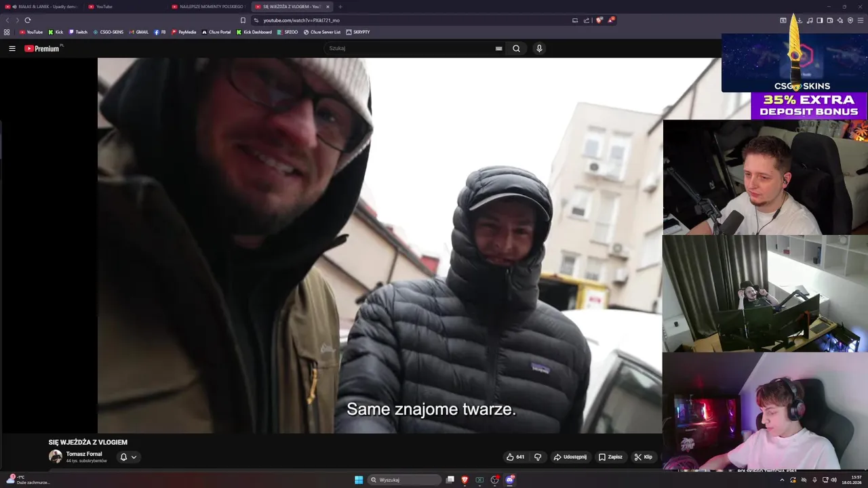The height and width of the screenshot is (488, 868).
Task: Open a new browser tab
Action: click(340, 7)
